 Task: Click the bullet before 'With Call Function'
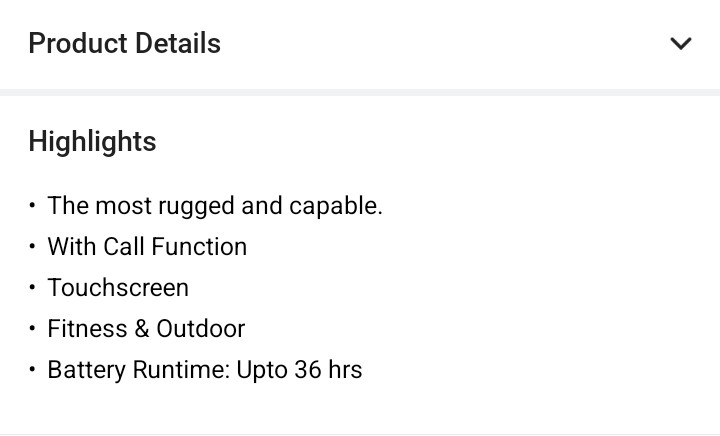[x=33, y=247]
